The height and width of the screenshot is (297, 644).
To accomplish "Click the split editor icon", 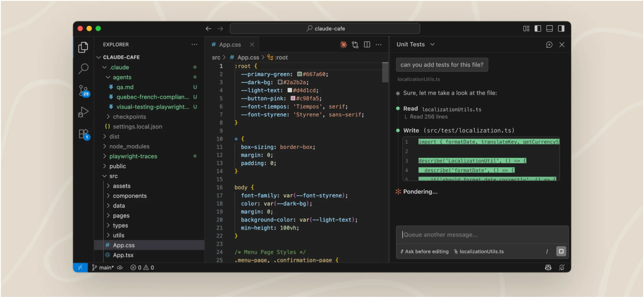I will (367, 45).
